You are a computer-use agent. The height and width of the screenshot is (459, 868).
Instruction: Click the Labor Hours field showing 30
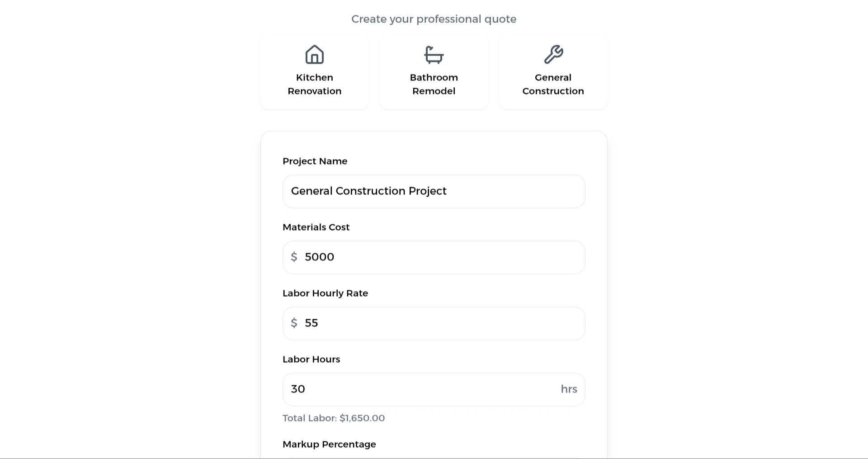pos(434,389)
